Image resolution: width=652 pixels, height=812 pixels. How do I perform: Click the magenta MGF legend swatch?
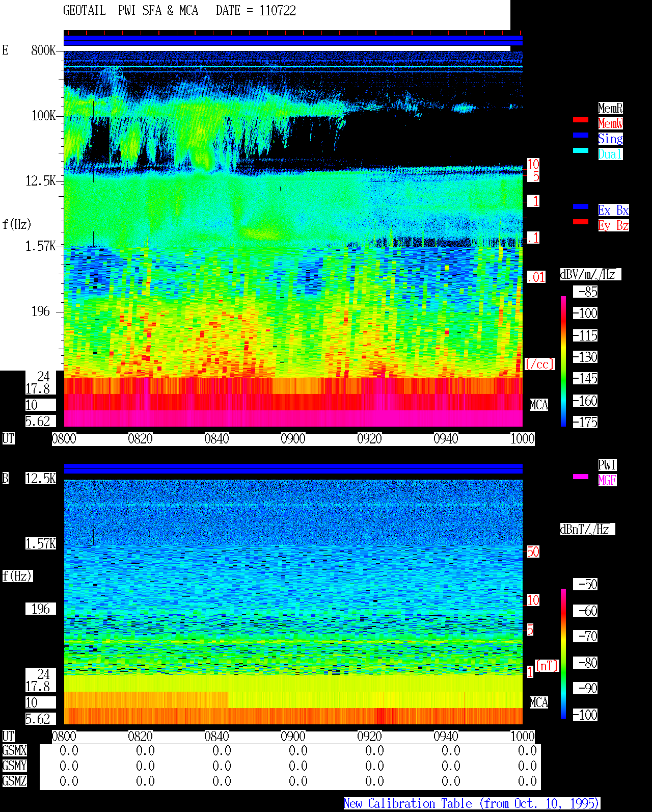tap(581, 477)
